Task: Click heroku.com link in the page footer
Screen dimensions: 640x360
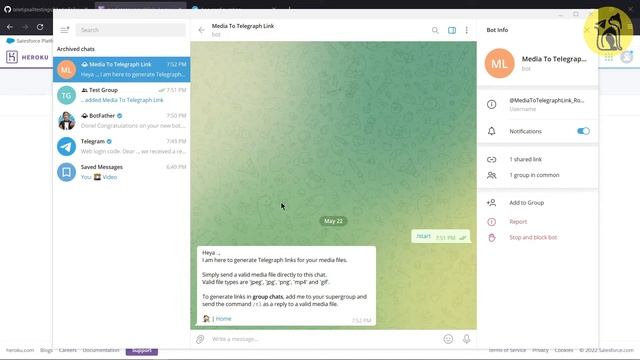Action: coord(20,350)
